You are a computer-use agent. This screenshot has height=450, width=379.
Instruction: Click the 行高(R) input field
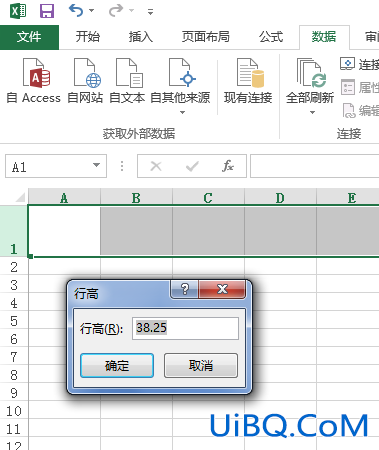[x=185, y=328]
